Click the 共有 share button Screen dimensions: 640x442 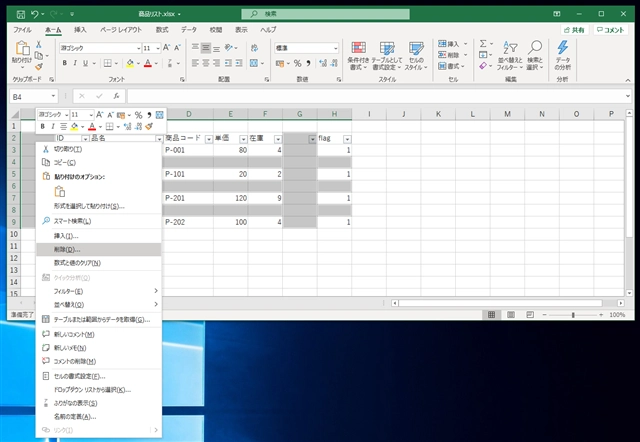574,30
